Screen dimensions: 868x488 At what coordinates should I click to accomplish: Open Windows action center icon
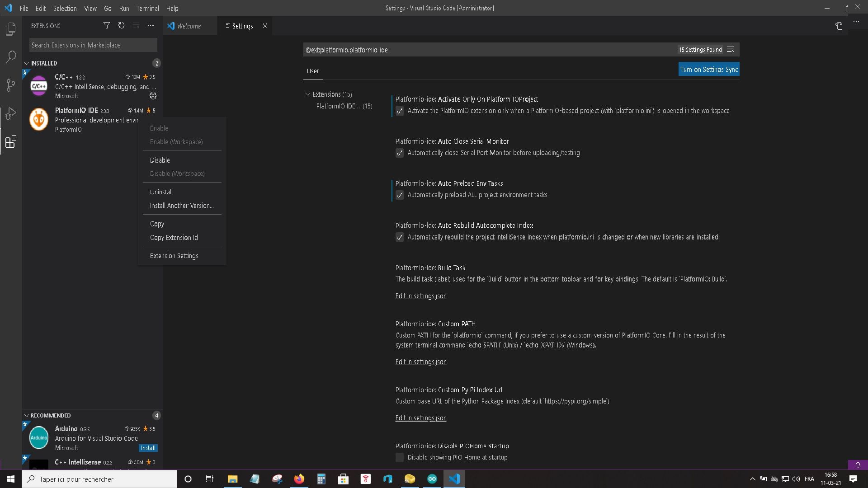coord(853,479)
